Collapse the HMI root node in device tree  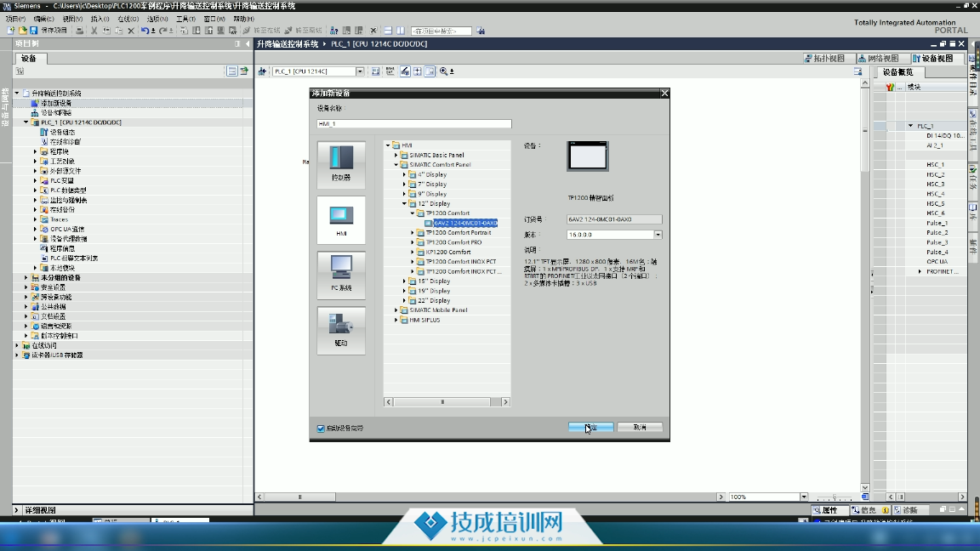[388, 145]
